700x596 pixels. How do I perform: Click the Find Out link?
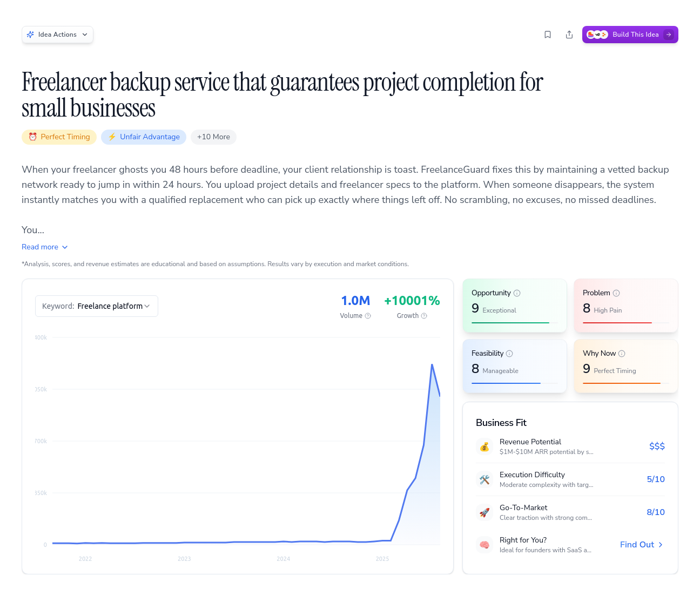point(641,545)
